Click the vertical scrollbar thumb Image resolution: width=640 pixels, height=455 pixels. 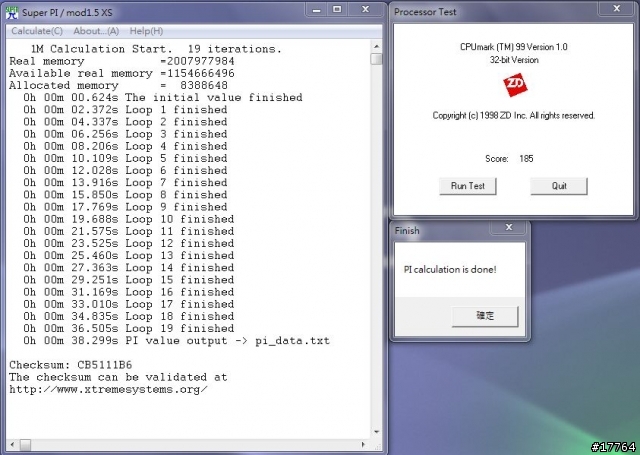coord(376,59)
